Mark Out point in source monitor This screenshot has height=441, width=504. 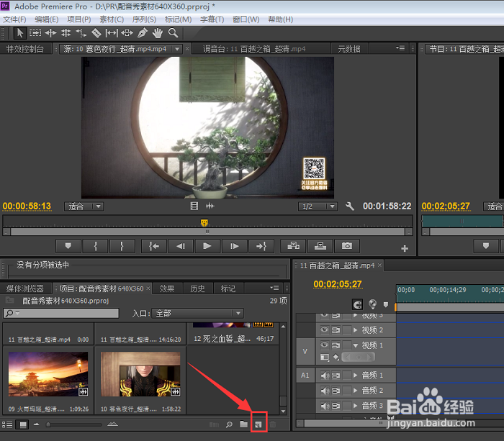tap(122, 246)
